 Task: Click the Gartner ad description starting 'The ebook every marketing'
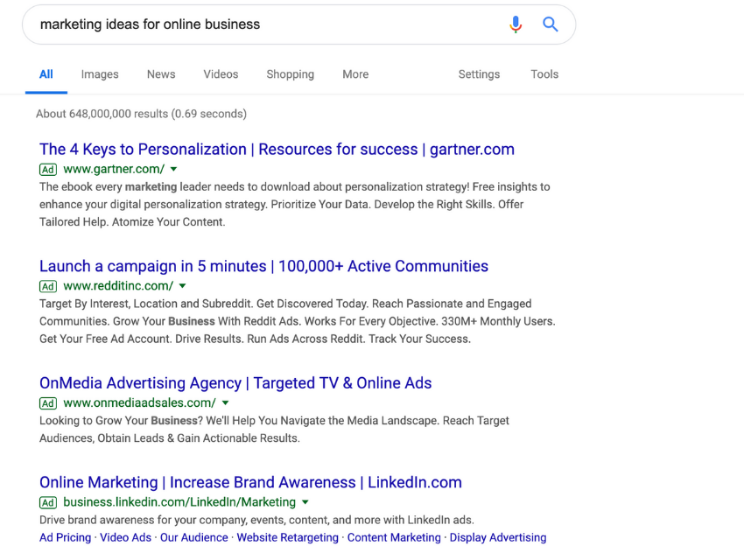pyautogui.click(x=295, y=205)
